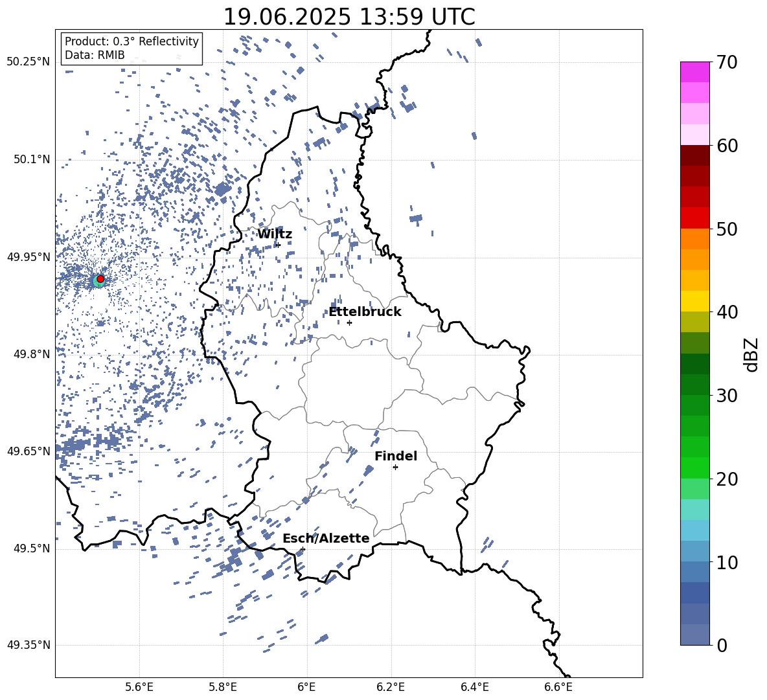Click the colorbar tick label 30

727,396
